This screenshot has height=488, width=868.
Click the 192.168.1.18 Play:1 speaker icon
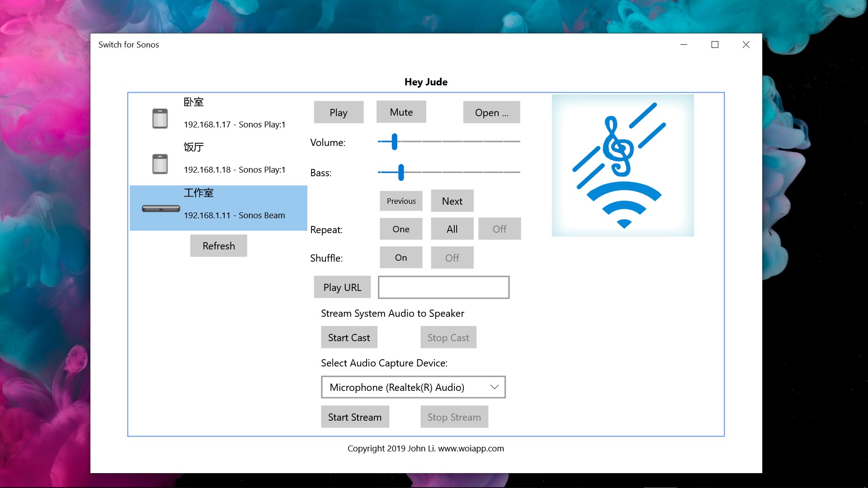160,164
